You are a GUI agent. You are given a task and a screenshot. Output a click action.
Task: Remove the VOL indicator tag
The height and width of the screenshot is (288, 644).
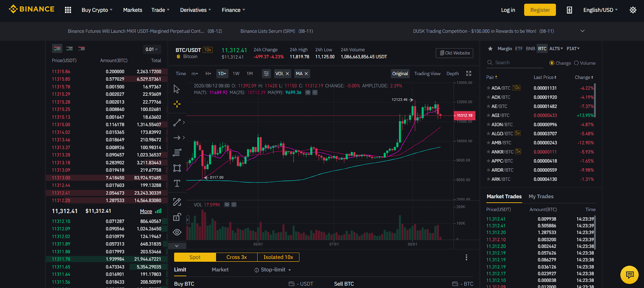click(287, 74)
